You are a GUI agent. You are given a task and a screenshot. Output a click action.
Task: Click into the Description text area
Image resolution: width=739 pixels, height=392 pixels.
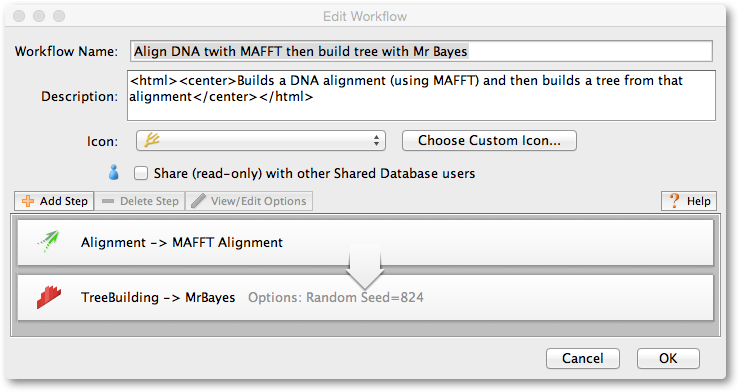click(421, 96)
